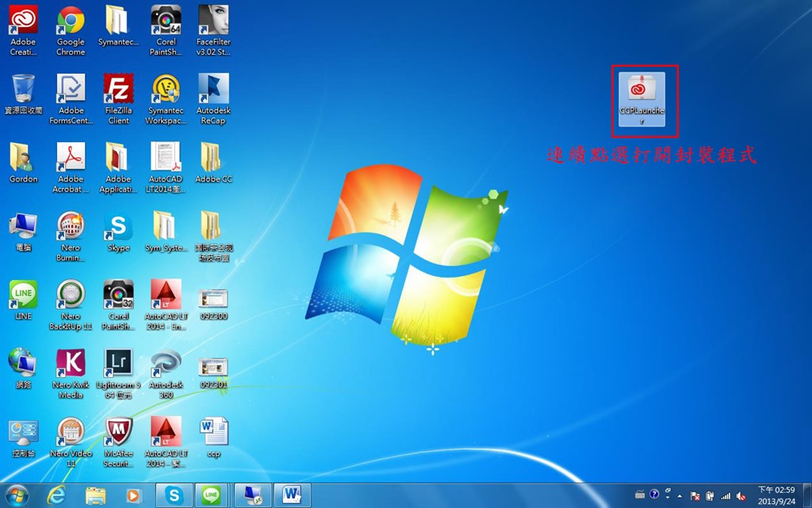Image resolution: width=812 pixels, height=508 pixels.
Task: Open Windows Media Player from the taskbar
Action: [x=133, y=496]
